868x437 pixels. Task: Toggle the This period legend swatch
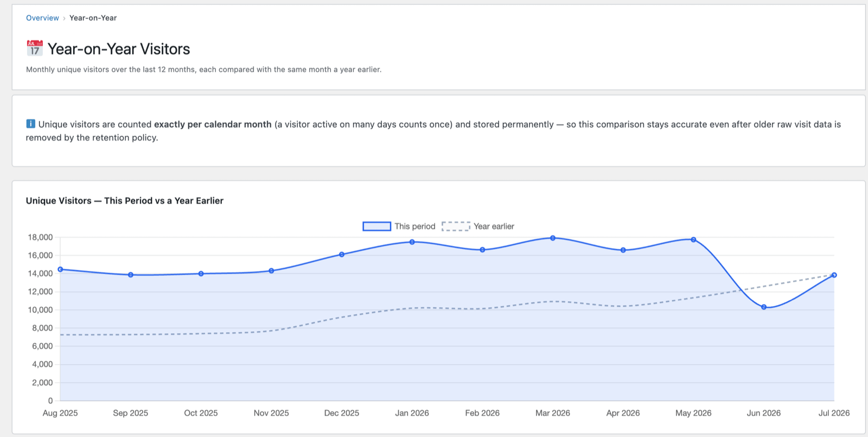(x=376, y=226)
